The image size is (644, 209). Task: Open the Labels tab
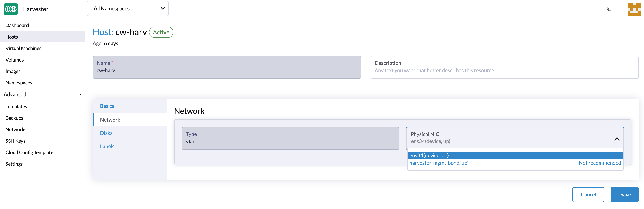[107, 147]
